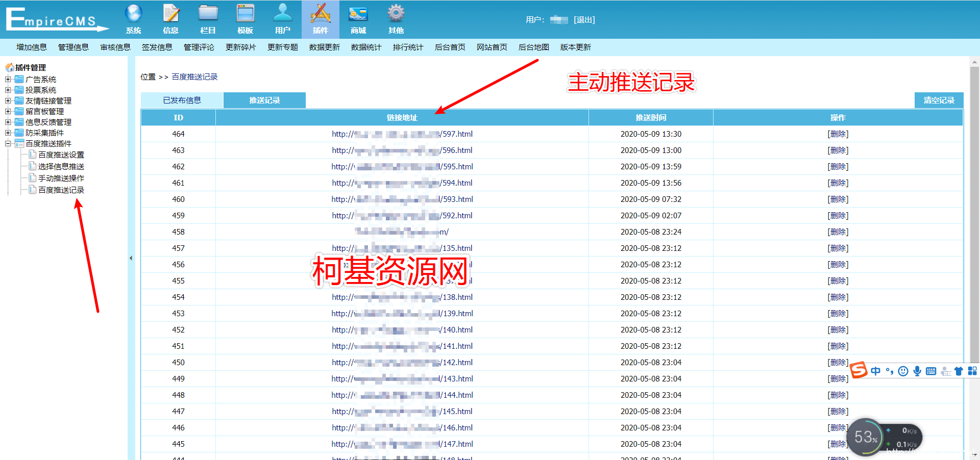Expand the 友情链接管理 tree node
This screenshot has width=980, height=460.
8,100
